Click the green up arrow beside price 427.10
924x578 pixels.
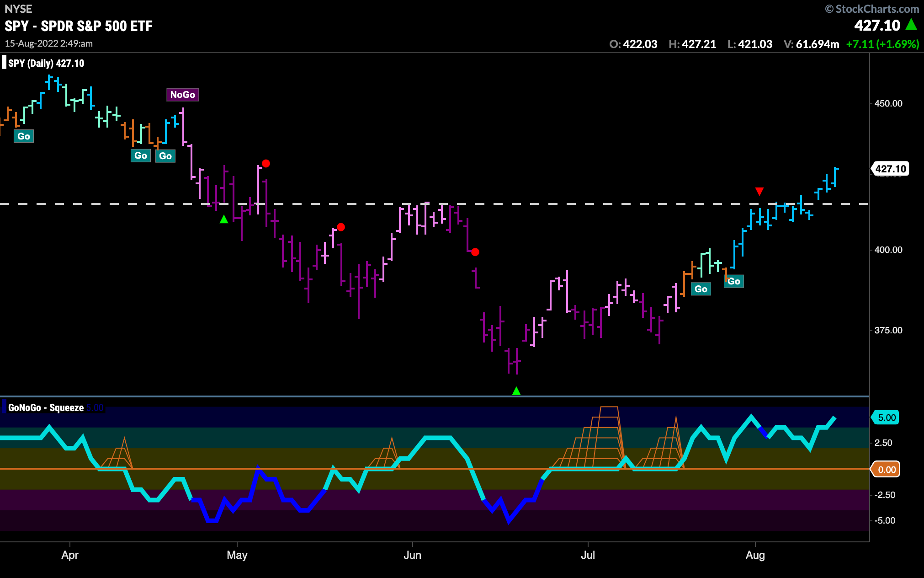911,24
